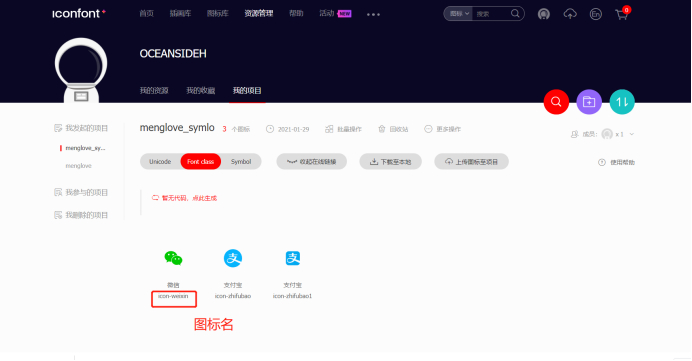
Task: Click 收起在线链接 collapse online link button
Action: (312, 162)
